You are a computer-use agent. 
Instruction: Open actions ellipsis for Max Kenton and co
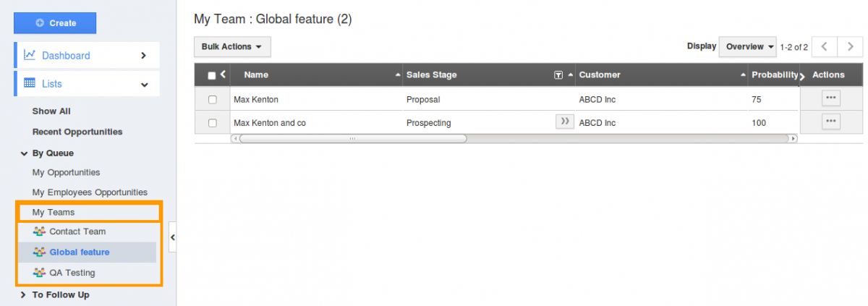point(831,122)
